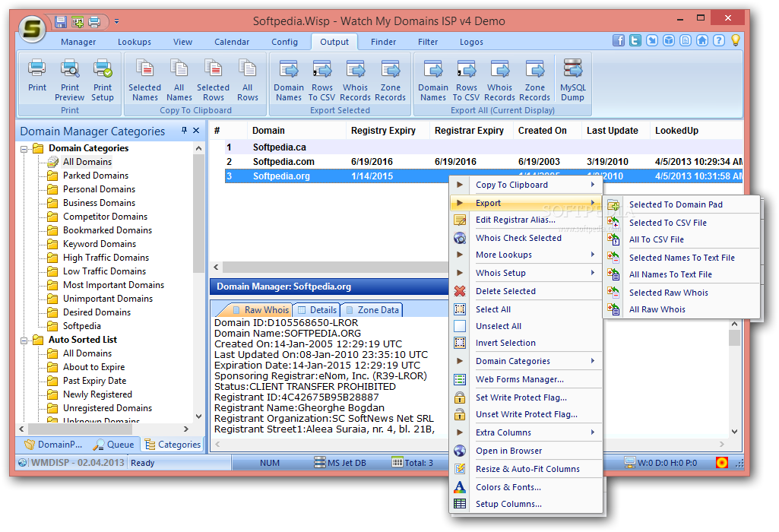The height and width of the screenshot is (532, 779).
Task: Click the MySQL Dump icon
Action: coord(573,80)
